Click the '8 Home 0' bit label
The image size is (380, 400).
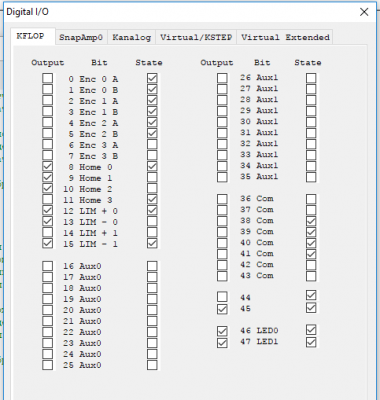coord(90,167)
